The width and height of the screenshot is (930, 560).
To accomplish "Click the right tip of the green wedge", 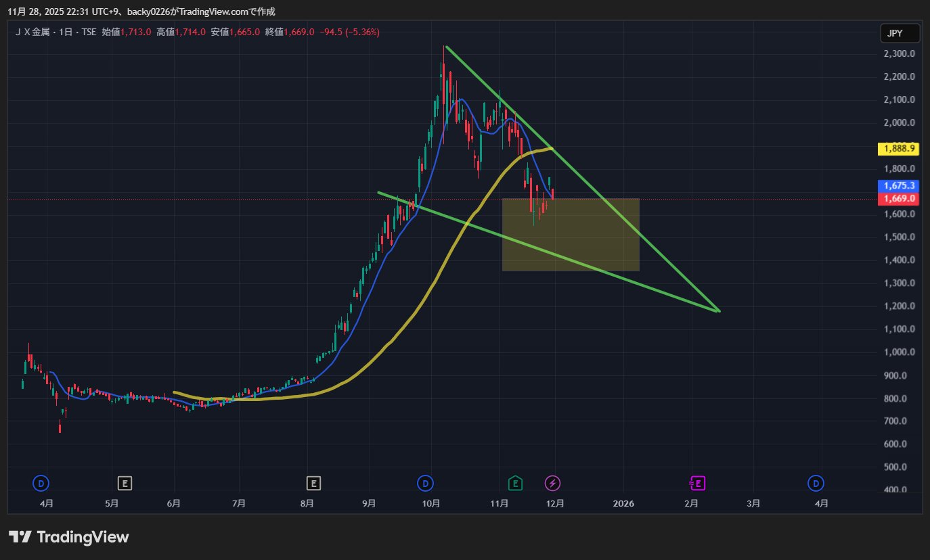I will [x=718, y=311].
